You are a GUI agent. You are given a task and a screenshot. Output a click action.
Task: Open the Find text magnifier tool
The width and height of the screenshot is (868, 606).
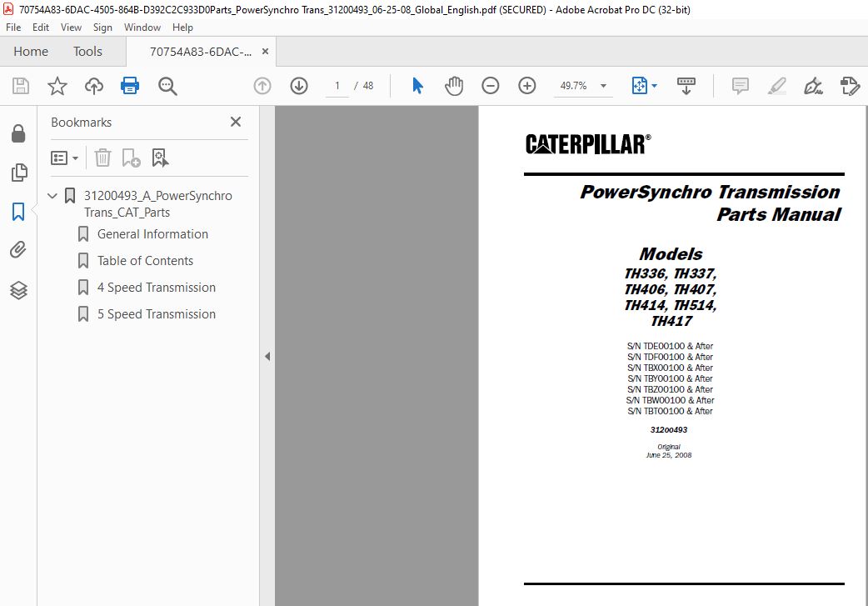167,86
